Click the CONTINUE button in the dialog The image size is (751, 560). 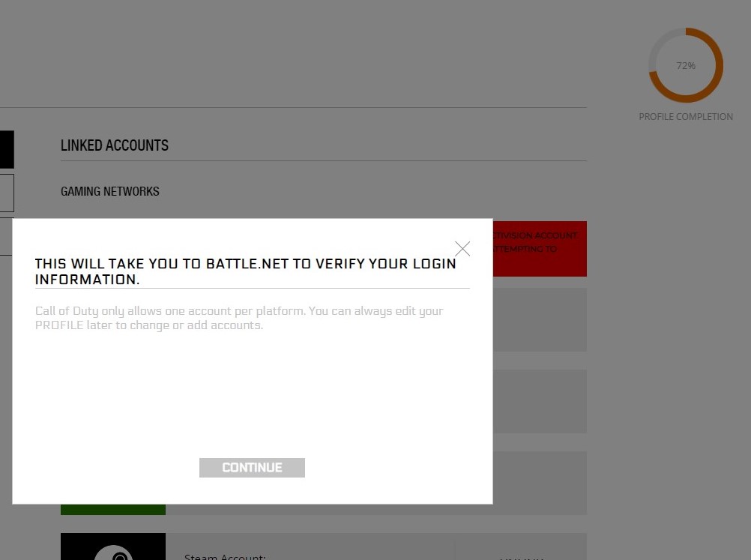[x=252, y=468]
